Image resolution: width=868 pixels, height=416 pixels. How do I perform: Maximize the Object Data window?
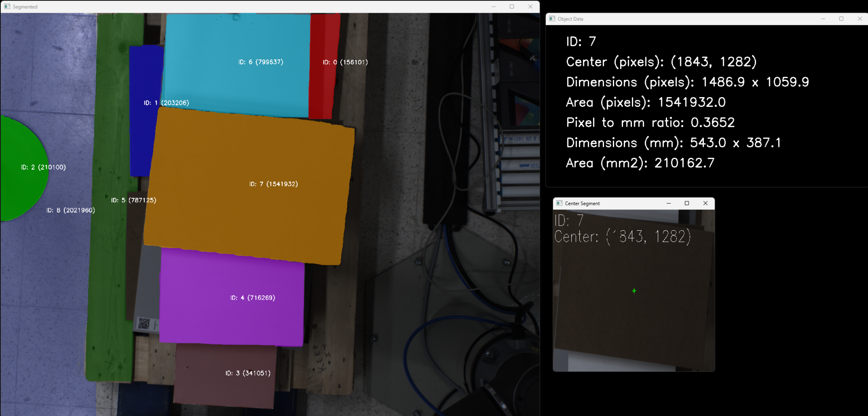(841, 19)
